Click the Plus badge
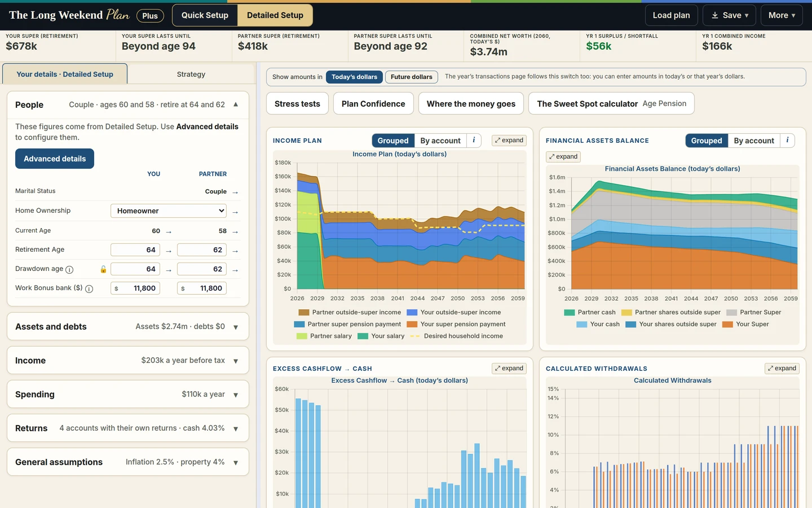Viewport: 812px width, 508px height. 150,16
